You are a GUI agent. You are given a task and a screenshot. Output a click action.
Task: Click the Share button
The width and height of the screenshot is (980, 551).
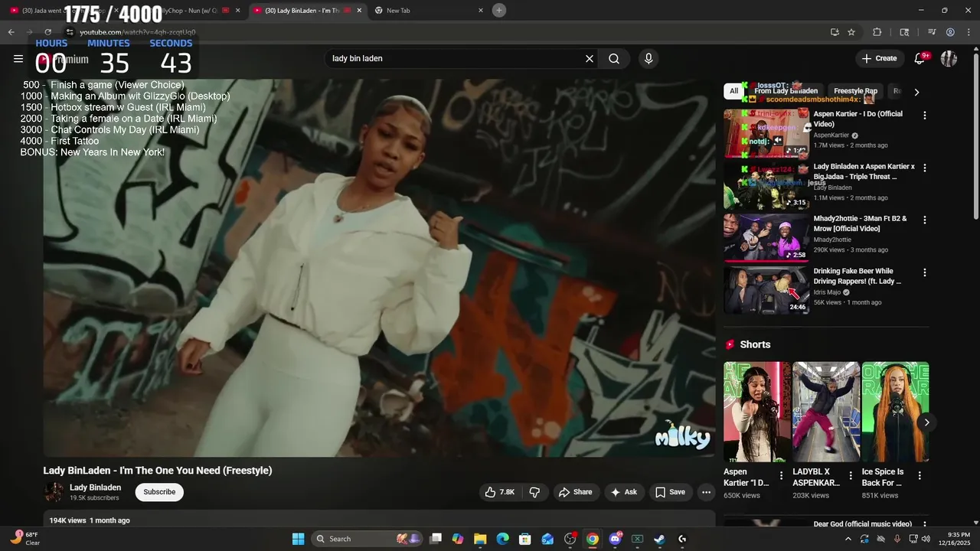575,492
